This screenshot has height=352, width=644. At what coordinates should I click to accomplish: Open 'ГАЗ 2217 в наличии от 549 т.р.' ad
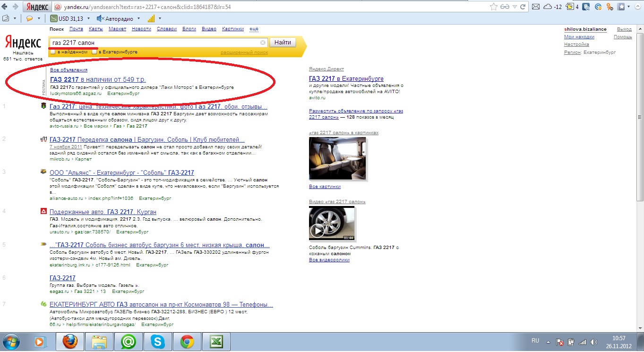pyautogui.click(x=98, y=79)
